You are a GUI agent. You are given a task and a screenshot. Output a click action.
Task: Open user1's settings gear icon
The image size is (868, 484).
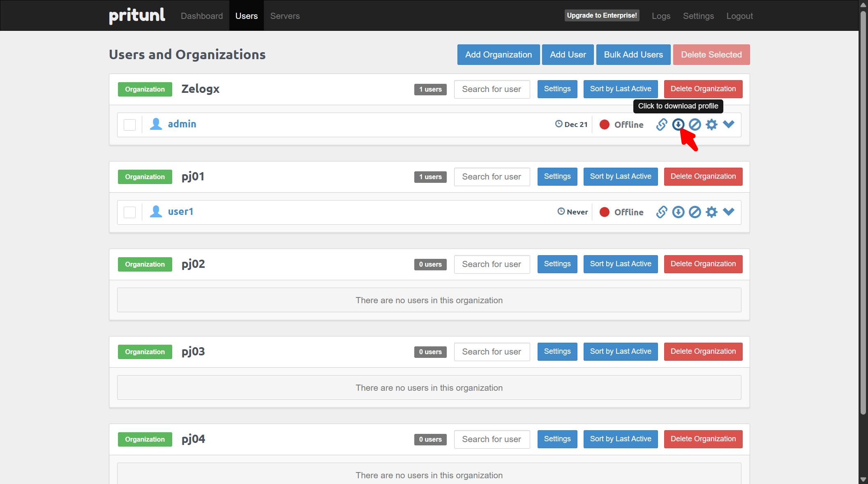coord(711,212)
